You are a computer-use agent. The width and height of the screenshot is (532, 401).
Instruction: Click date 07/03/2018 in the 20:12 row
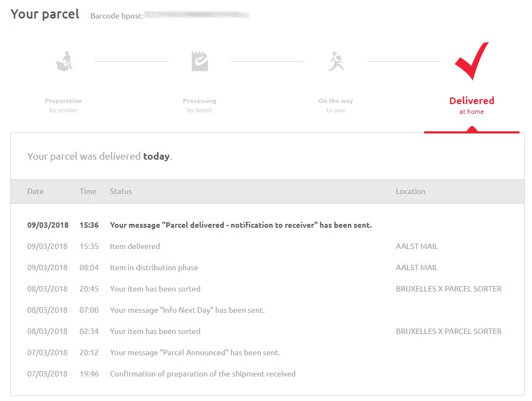point(47,353)
